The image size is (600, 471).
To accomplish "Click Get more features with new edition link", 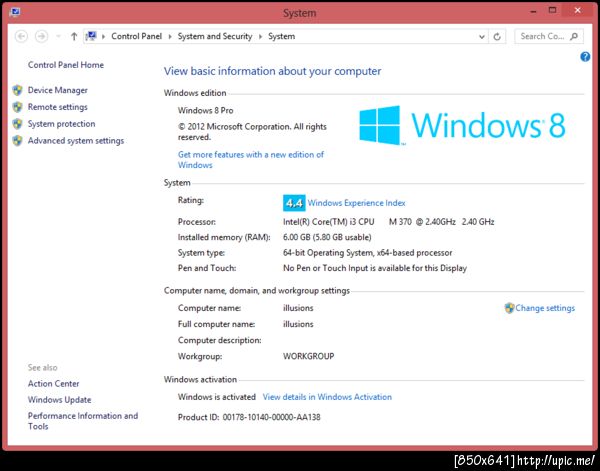I will pyautogui.click(x=251, y=160).
